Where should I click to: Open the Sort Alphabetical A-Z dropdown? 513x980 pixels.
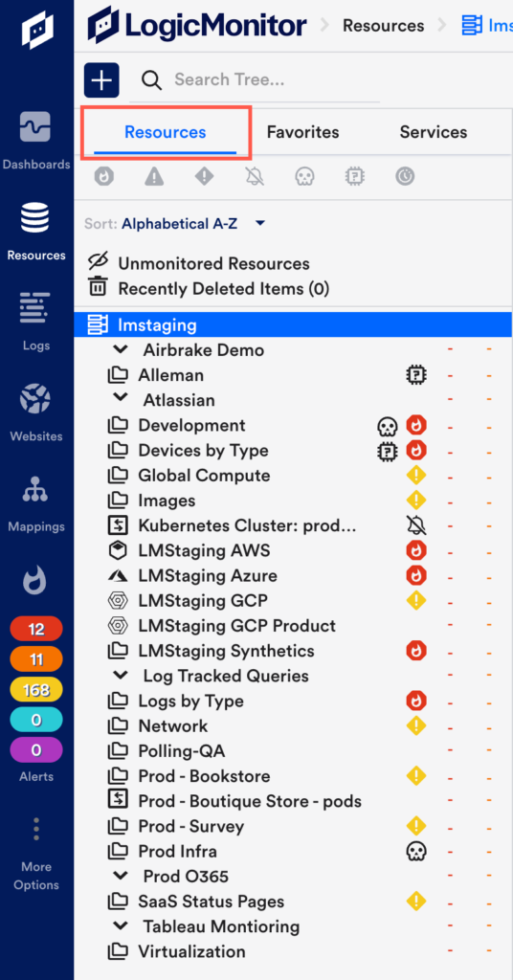pyautogui.click(x=193, y=223)
